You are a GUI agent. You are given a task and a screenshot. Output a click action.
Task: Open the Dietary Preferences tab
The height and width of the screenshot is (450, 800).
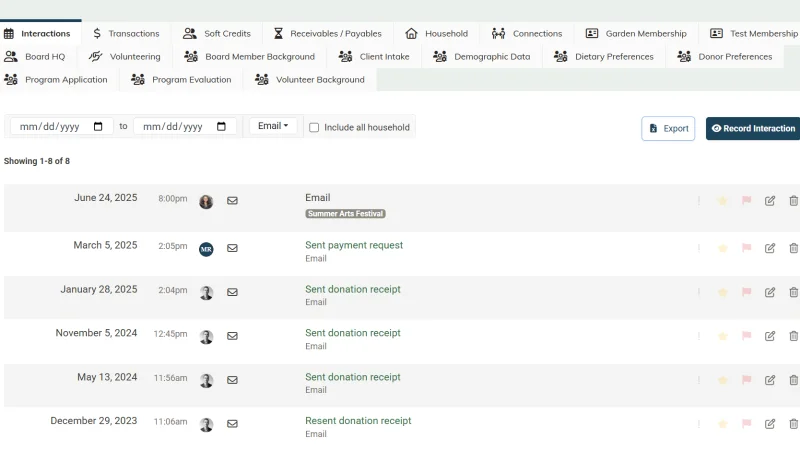click(604, 57)
